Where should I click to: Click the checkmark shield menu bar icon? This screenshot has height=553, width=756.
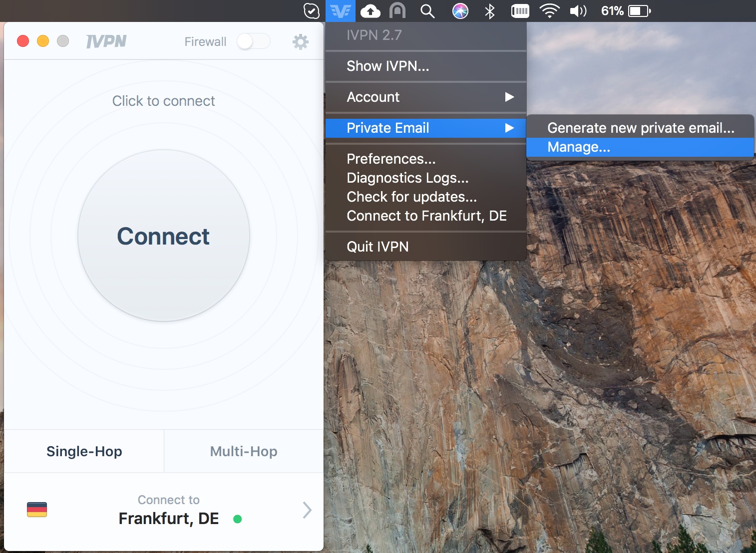pyautogui.click(x=312, y=10)
